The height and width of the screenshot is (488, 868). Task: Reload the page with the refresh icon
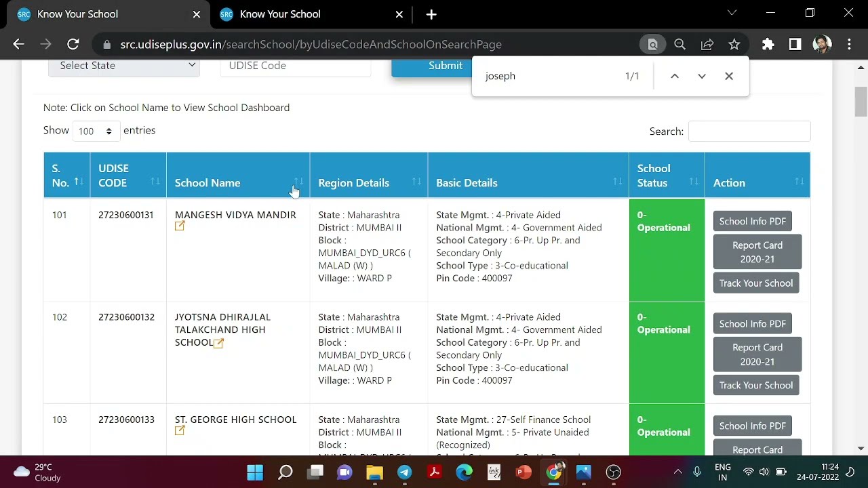tap(73, 44)
